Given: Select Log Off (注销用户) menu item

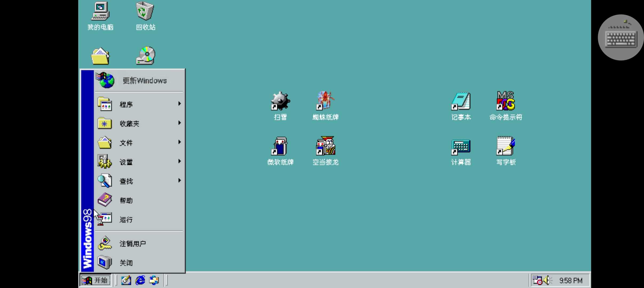Looking at the screenshot, I should tap(139, 243).
